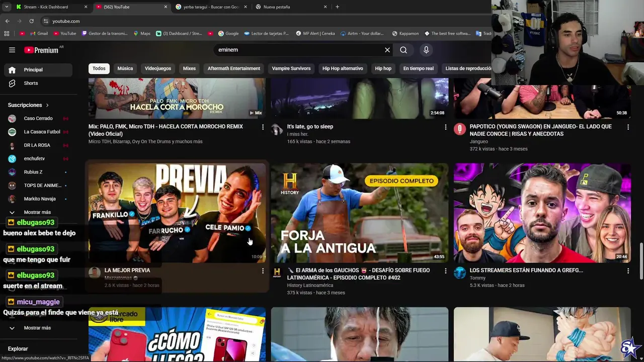The height and width of the screenshot is (362, 644).
Task: Open 'i miss her.' channel avatar
Action: tap(277, 129)
